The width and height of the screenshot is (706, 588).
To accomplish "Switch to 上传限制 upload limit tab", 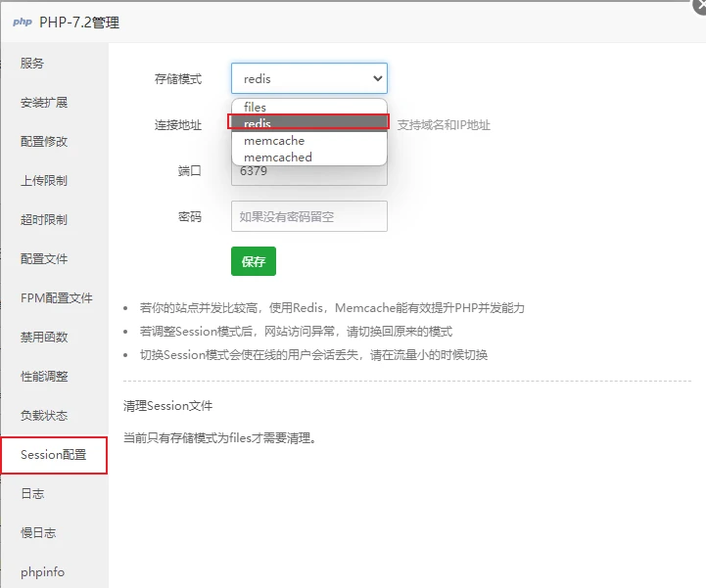I will click(x=44, y=181).
